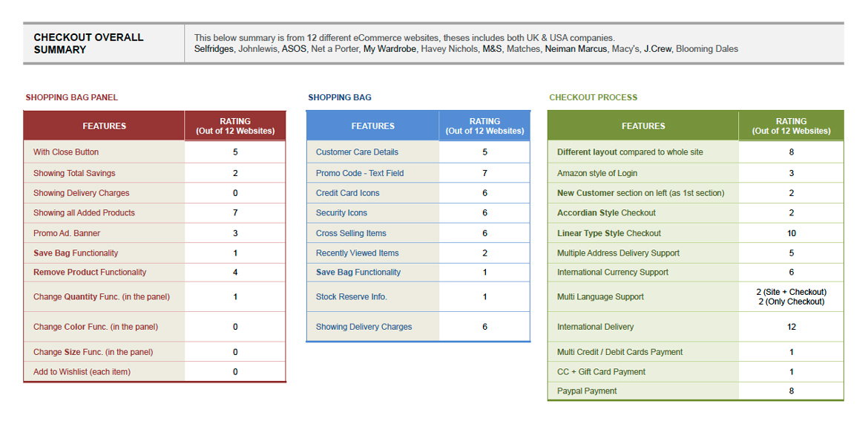Click 'Selfridges' in the websites list
868x430 pixels.
click(x=214, y=49)
